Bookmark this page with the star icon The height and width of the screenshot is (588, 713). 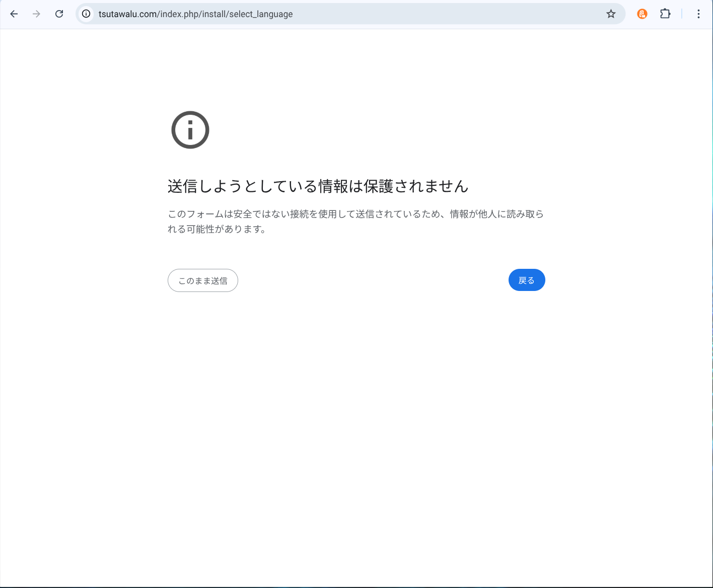pos(611,14)
